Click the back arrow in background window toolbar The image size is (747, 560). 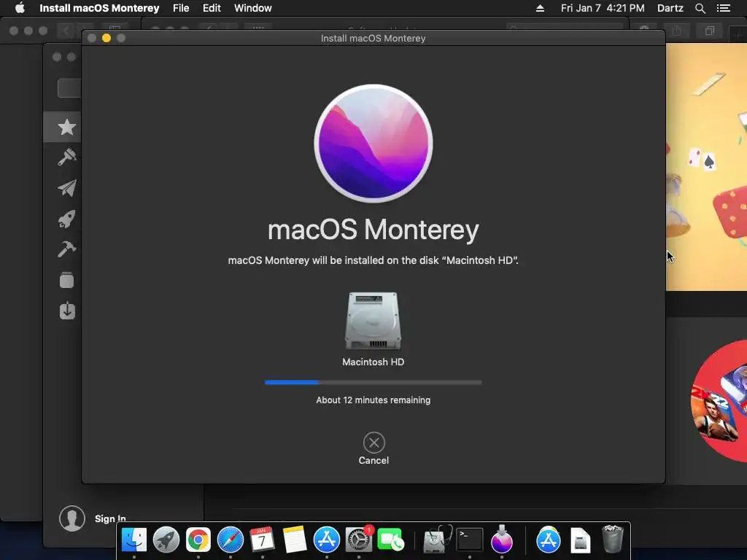point(66,31)
